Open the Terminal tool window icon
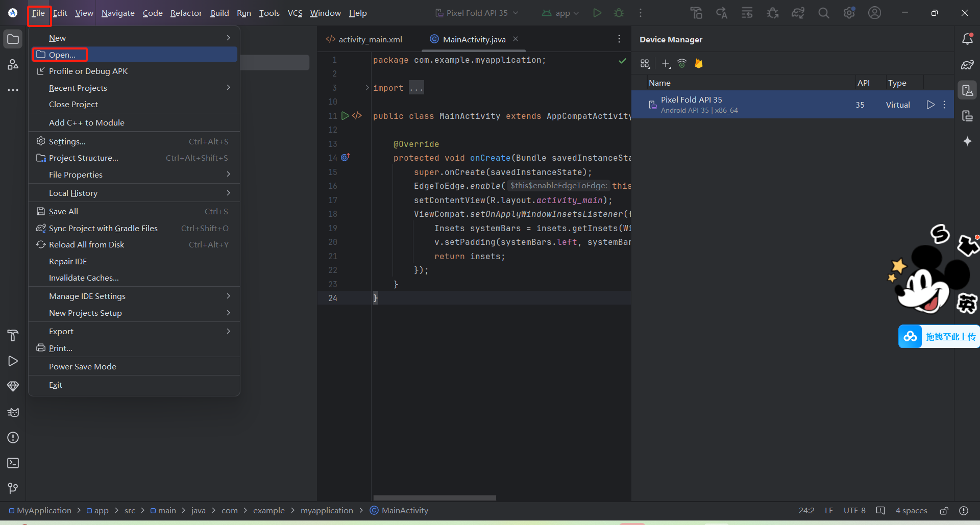The width and height of the screenshot is (980, 525). click(x=13, y=463)
